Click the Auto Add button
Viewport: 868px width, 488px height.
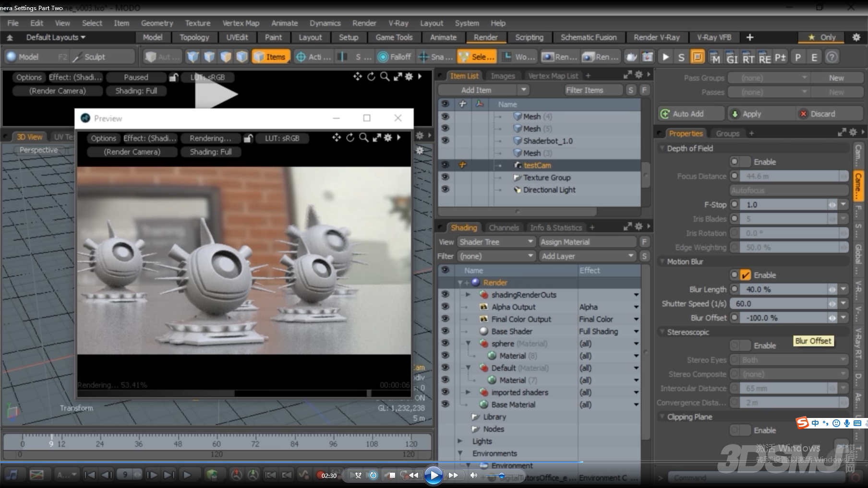point(687,114)
